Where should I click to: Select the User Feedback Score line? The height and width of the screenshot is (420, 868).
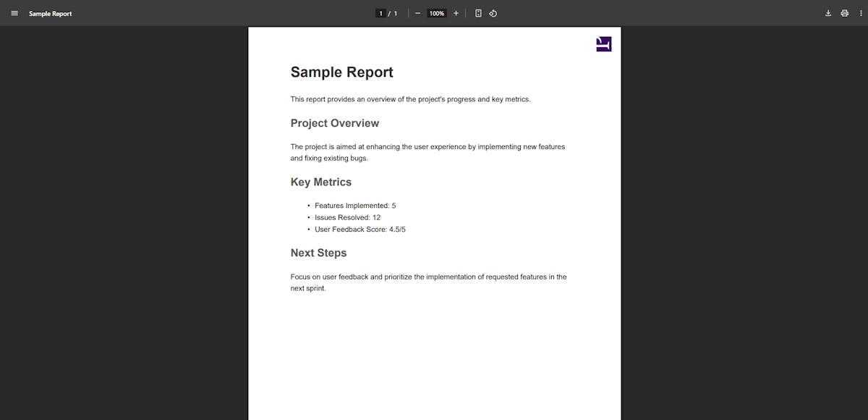click(x=359, y=229)
